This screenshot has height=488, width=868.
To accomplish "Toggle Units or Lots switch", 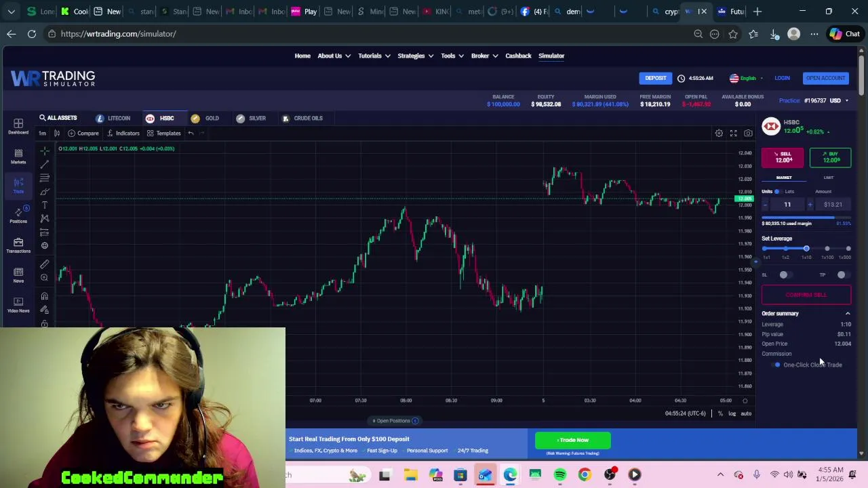I will pos(777,192).
